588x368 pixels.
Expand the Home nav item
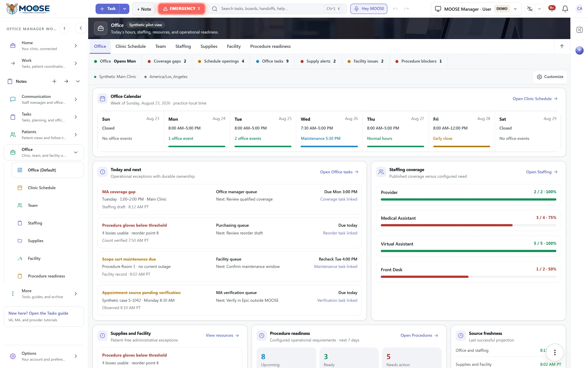coord(76,46)
